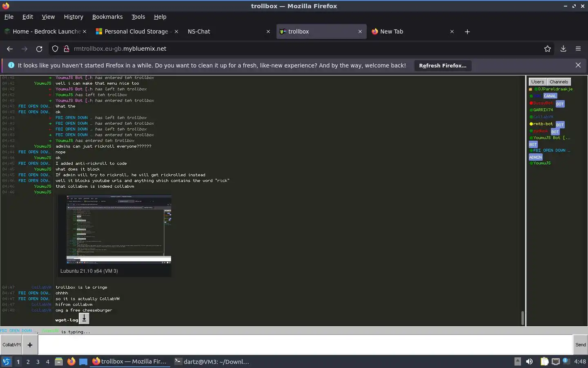Close the trollbox tab
588x368 pixels.
pyautogui.click(x=360, y=31)
